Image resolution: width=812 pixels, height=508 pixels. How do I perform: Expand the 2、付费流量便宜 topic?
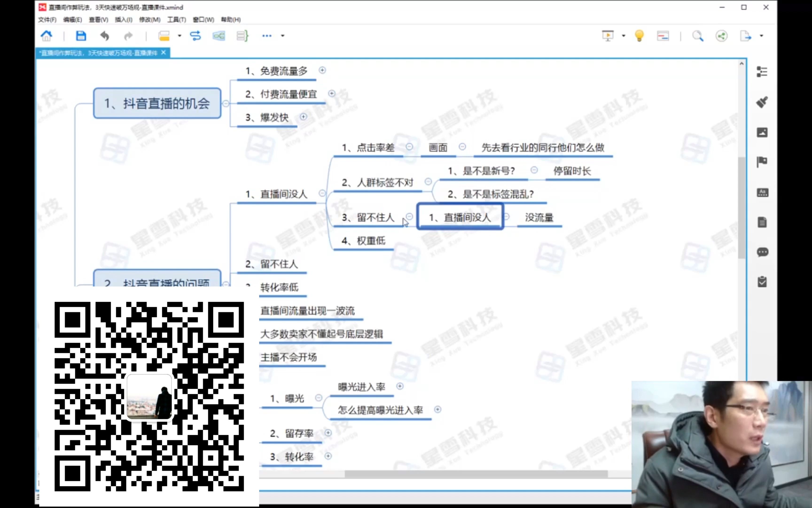pyautogui.click(x=332, y=93)
